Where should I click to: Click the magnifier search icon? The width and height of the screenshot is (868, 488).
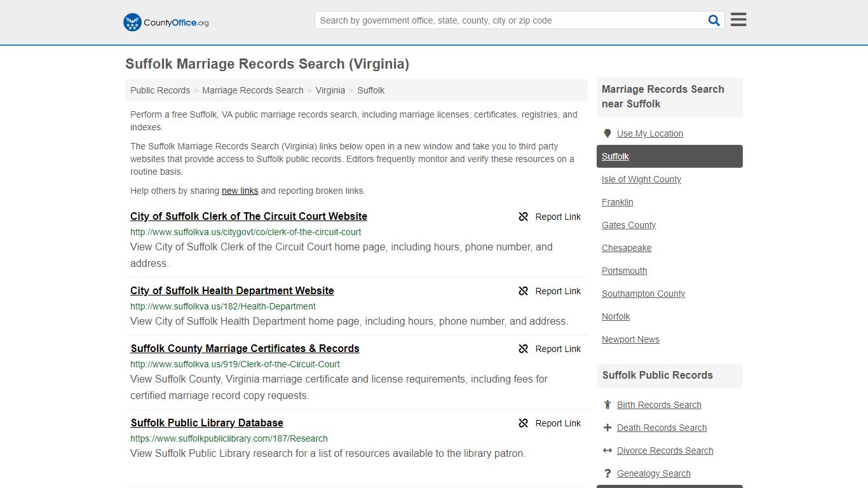click(x=714, y=20)
